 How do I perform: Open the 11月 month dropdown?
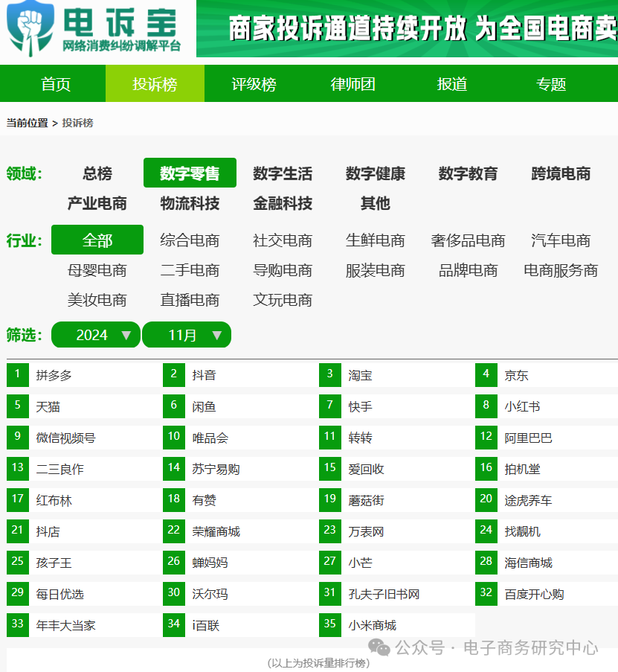click(x=187, y=335)
